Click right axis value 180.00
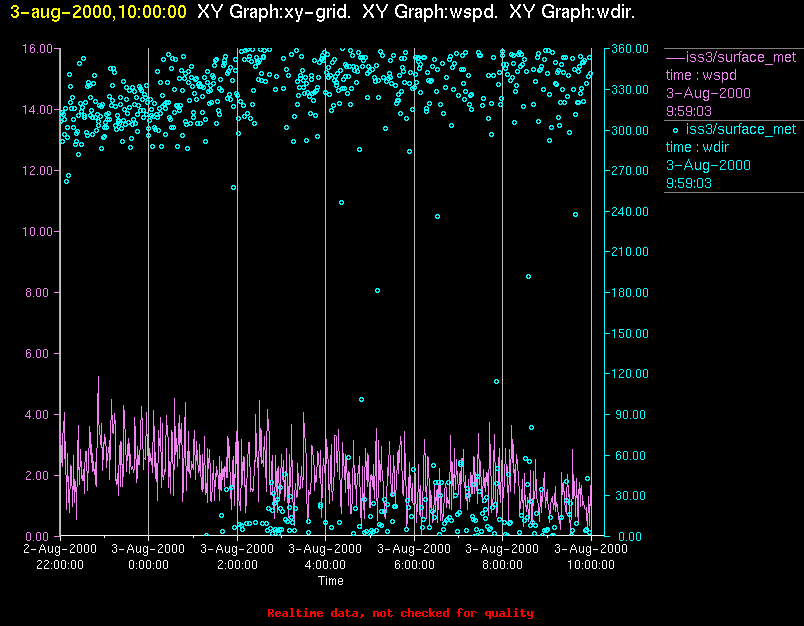This screenshot has width=804, height=626. pos(630,293)
